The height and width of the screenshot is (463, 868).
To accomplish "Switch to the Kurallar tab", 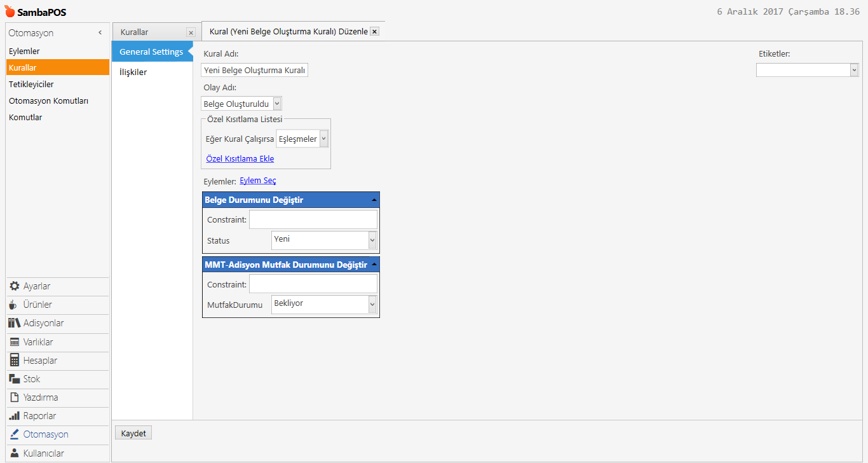I will [x=135, y=32].
